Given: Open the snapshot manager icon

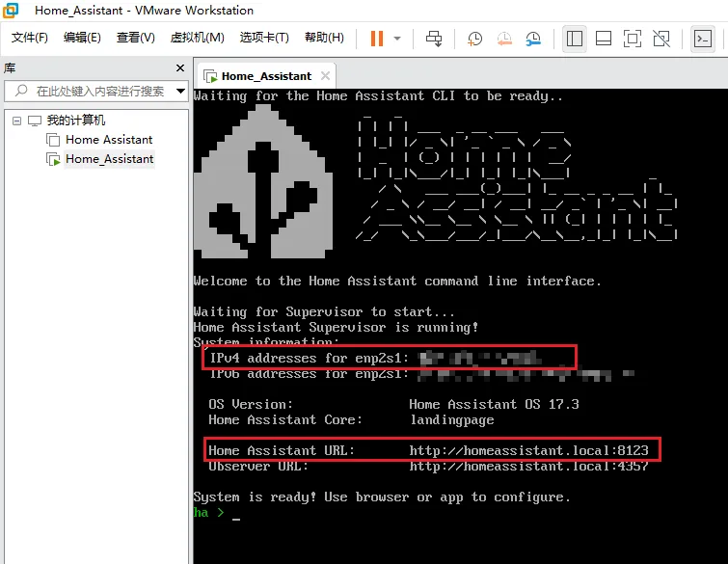Looking at the screenshot, I should [x=533, y=39].
